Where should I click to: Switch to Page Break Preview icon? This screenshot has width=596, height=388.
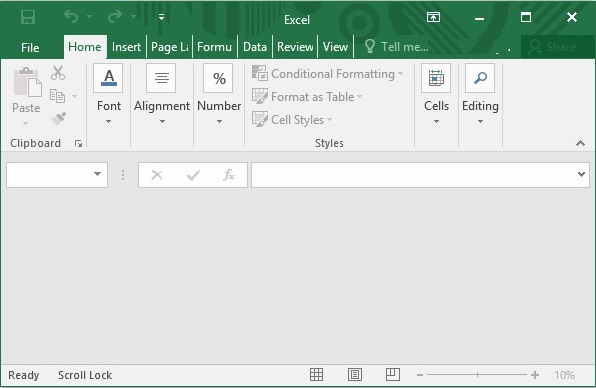coord(393,375)
